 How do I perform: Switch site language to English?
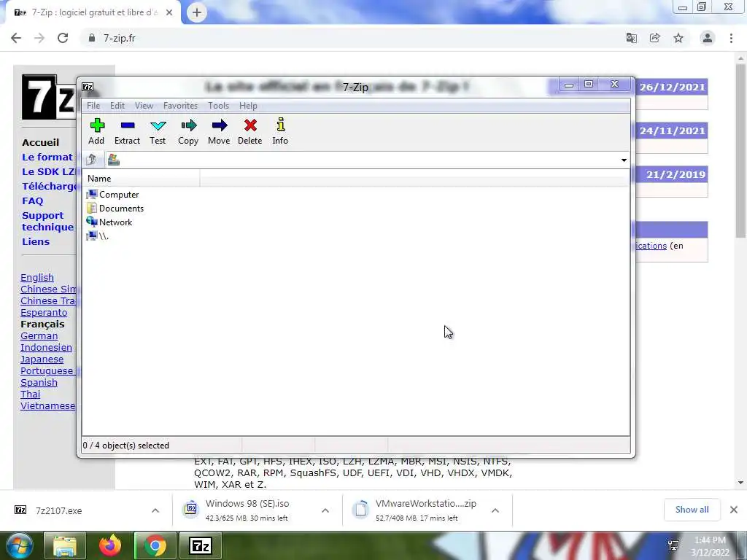pos(37,278)
